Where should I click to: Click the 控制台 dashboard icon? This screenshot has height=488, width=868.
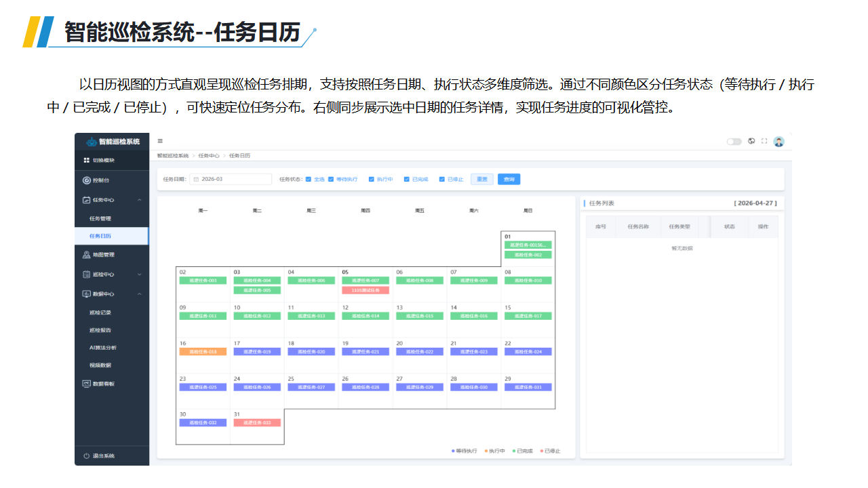click(86, 180)
